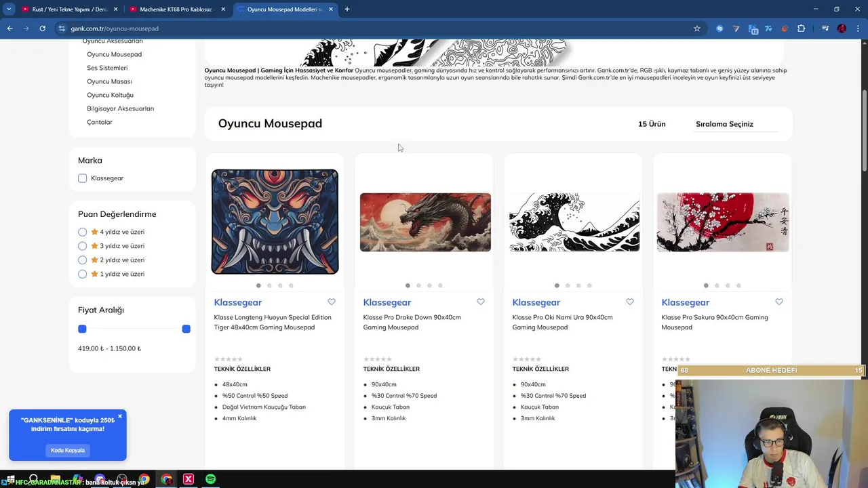Open the Oni mask Tiger mousepad image
The width and height of the screenshot is (868, 488).
(275, 222)
